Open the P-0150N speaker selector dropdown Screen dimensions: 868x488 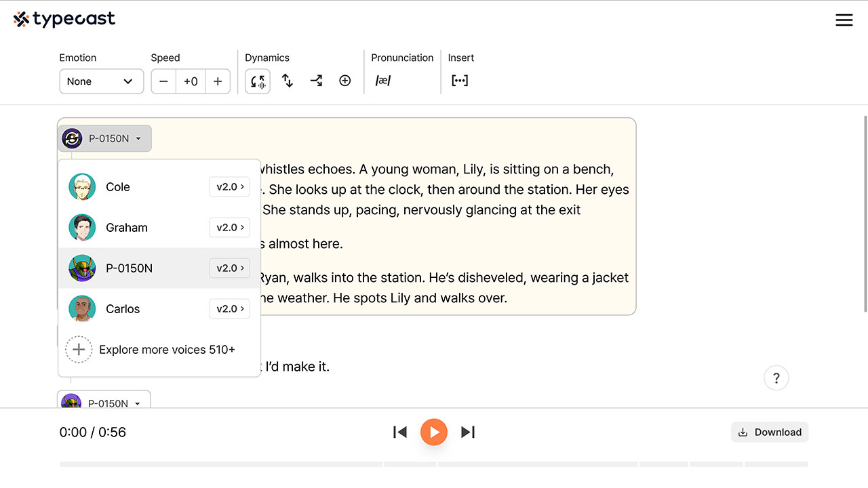coord(104,138)
